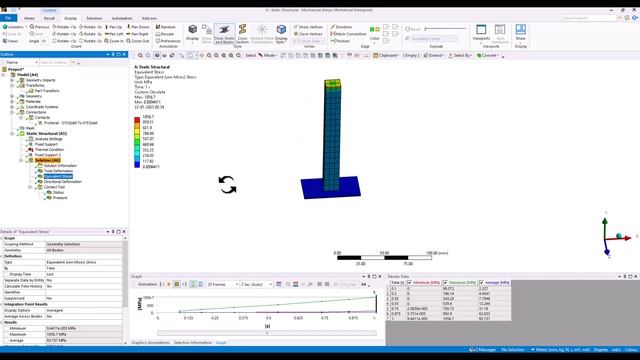Switch to the Result ribbon tab
640x360 pixels.
[x=49, y=18]
